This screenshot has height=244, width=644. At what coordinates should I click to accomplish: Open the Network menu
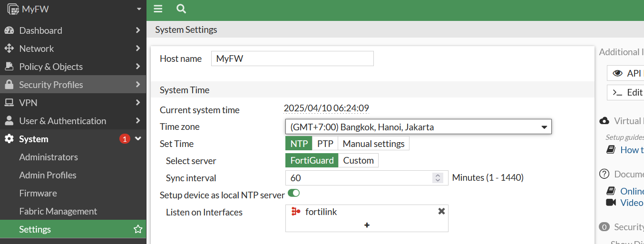tap(73, 49)
